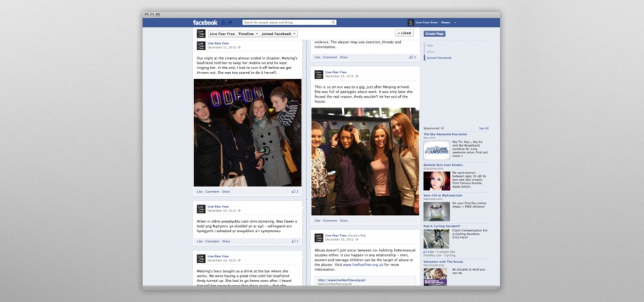Share the Odeon photo post
Viewport: 644px width, 302px height.
(226, 192)
